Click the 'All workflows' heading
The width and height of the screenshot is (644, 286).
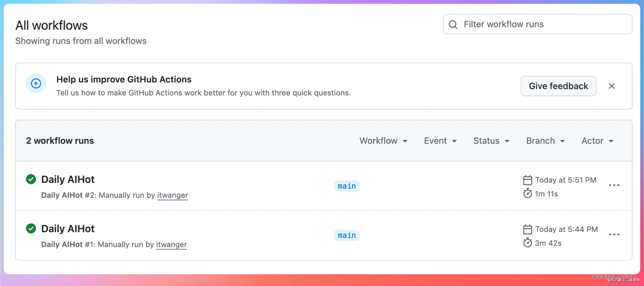(x=52, y=25)
